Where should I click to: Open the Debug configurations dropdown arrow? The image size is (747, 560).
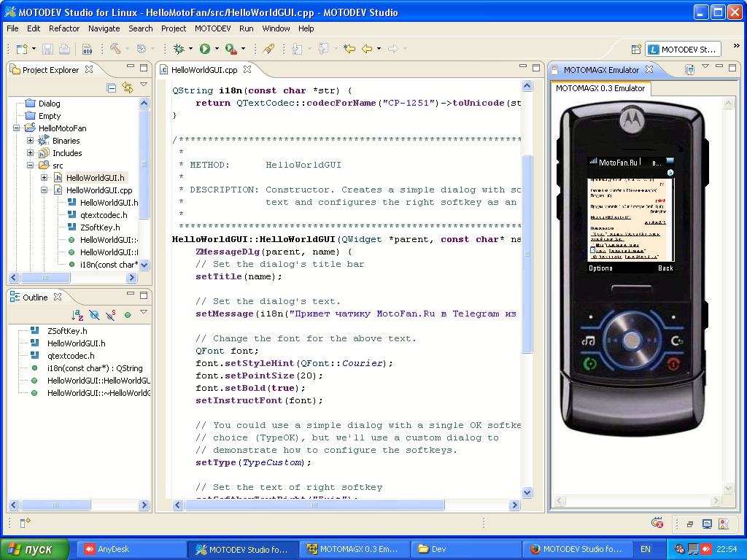(x=190, y=49)
